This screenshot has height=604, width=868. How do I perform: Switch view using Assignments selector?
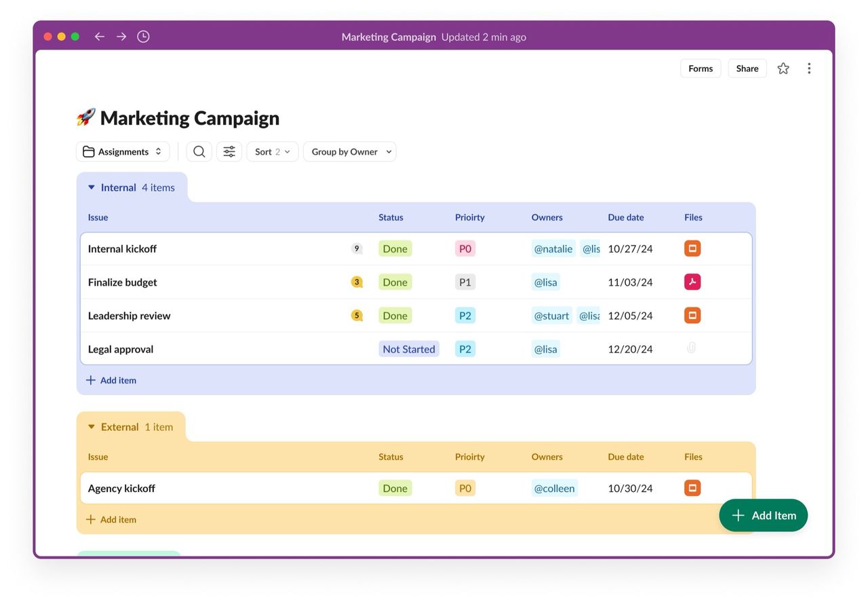pos(123,152)
